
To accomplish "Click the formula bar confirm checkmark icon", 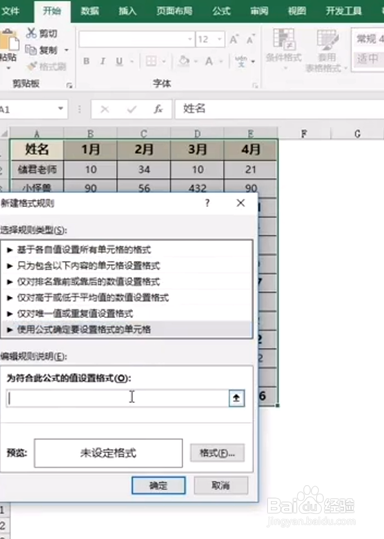I will click(x=131, y=109).
